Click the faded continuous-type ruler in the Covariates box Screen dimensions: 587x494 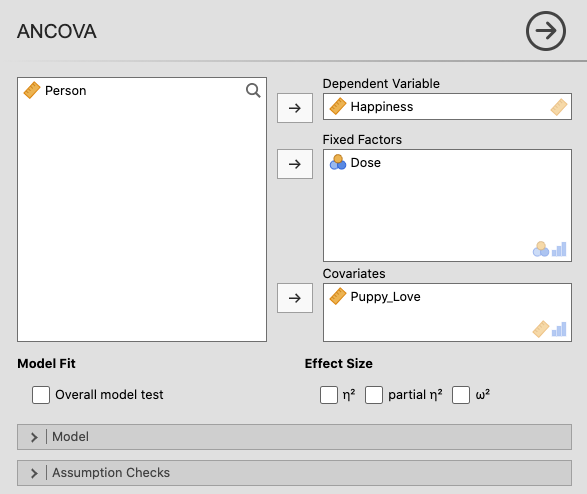(541, 329)
